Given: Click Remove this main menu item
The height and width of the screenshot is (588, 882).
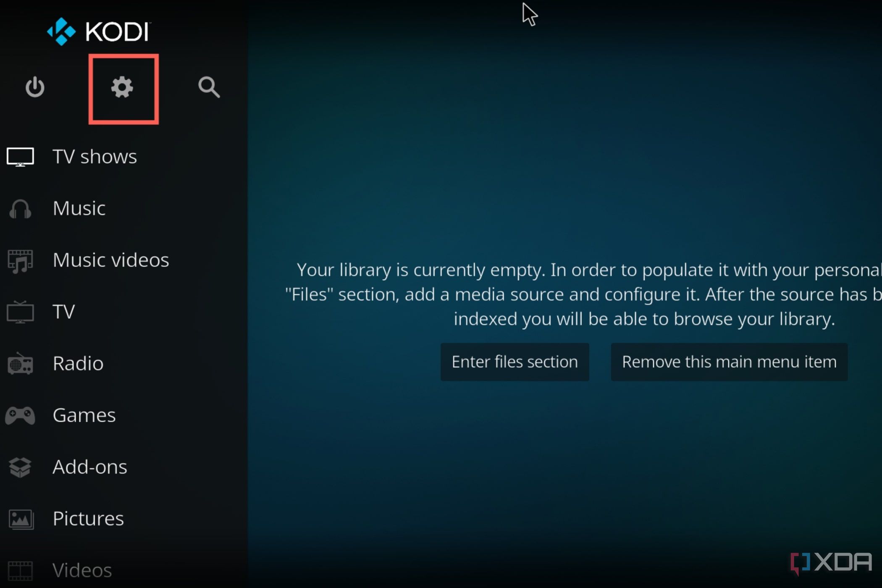Looking at the screenshot, I should tap(729, 362).
